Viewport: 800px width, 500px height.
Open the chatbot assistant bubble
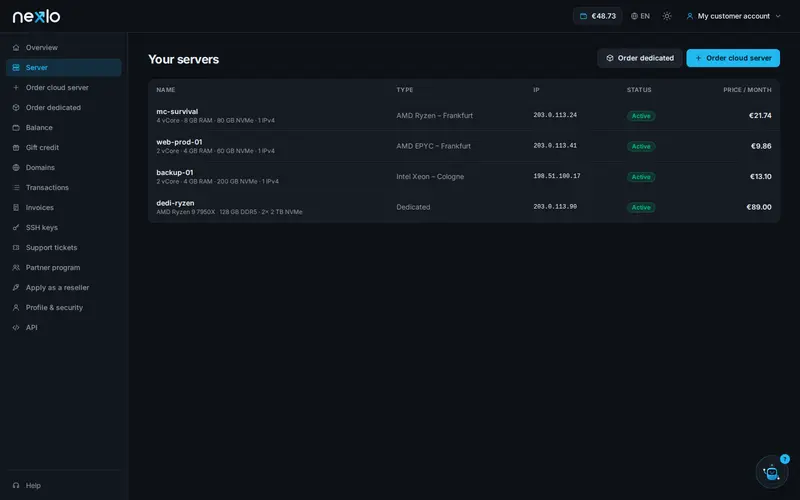(771, 472)
